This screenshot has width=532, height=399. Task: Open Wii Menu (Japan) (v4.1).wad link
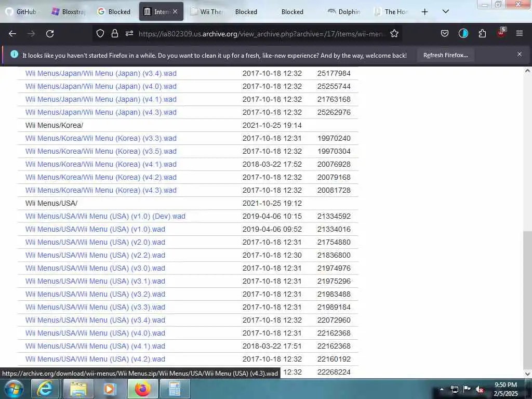pyautogui.click(x=101, y=99)
